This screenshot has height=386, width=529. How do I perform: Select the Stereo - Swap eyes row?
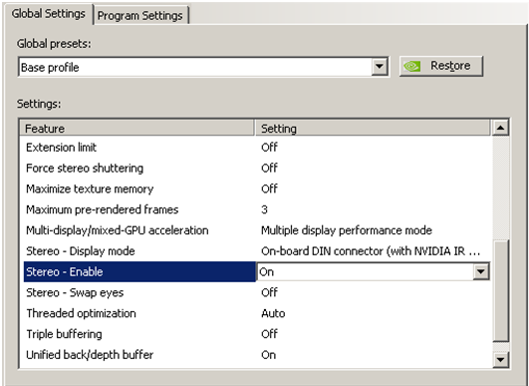[256, 292]
